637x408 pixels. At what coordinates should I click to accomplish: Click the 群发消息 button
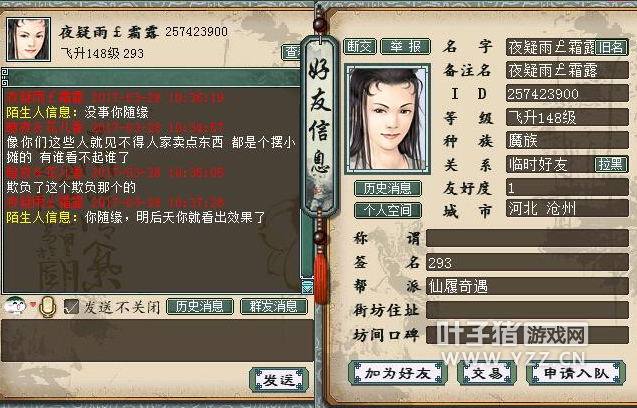click(x=274, y=306)
